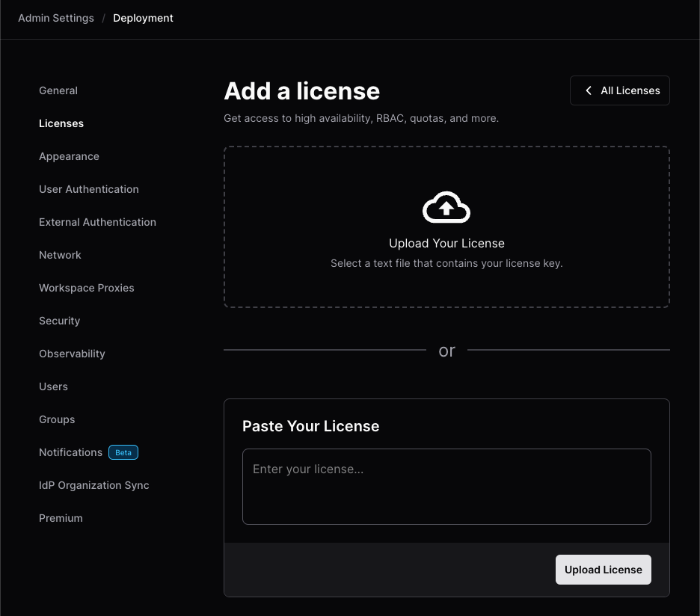The image size is (700, 616).
Task: Switch to the Appearance section
Action: point(69,156)
